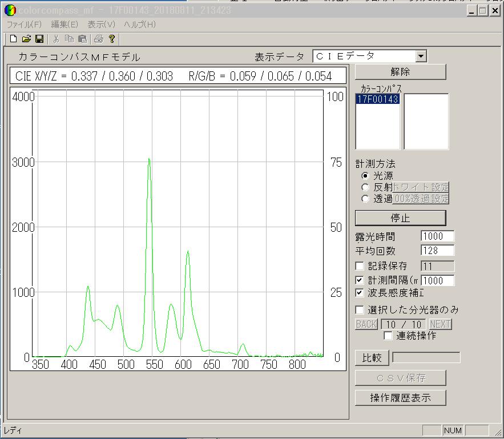The image size is (504, 439).
Task: Open the ファイル(F) menu
Action: (x=24, y=25)
